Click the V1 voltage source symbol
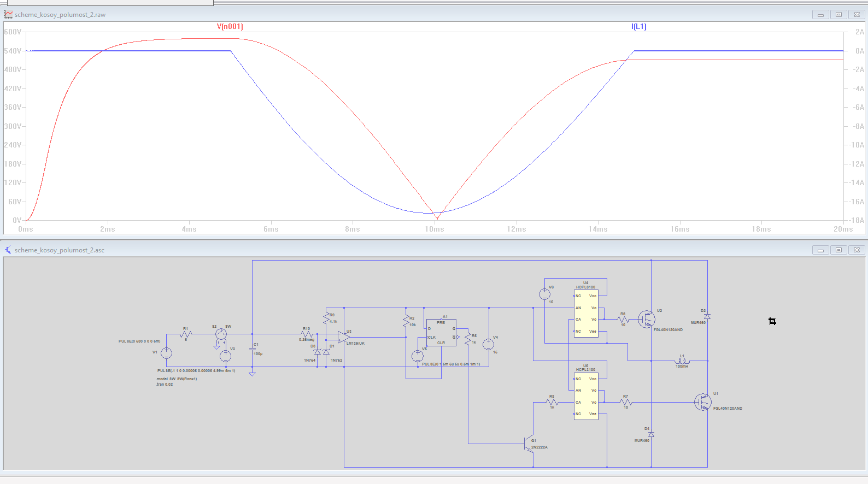This screenshot has width=868, height=484. click(166, 353)
